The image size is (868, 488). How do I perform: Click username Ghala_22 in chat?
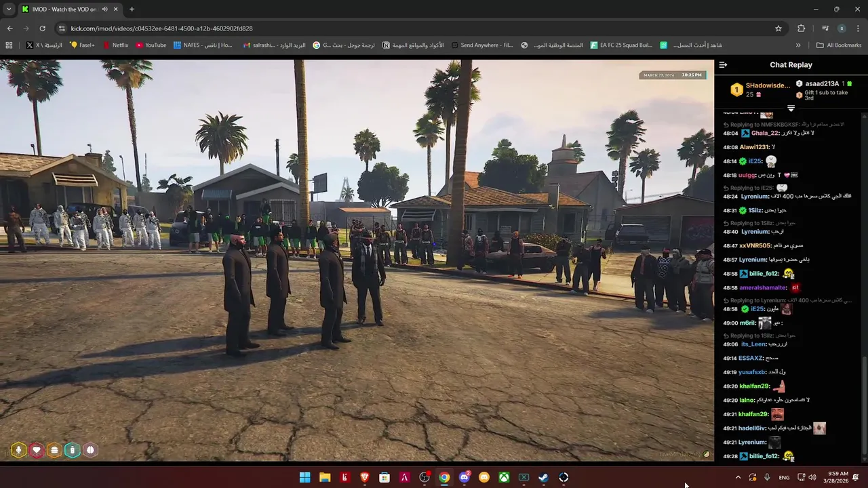(x=765, y=133)
